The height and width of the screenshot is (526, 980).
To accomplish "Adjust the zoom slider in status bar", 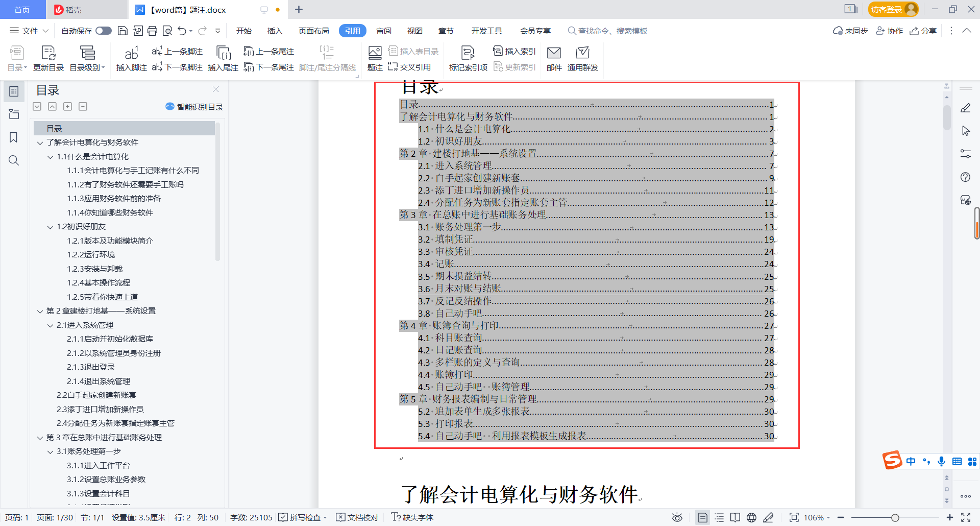I will [896, 517].
